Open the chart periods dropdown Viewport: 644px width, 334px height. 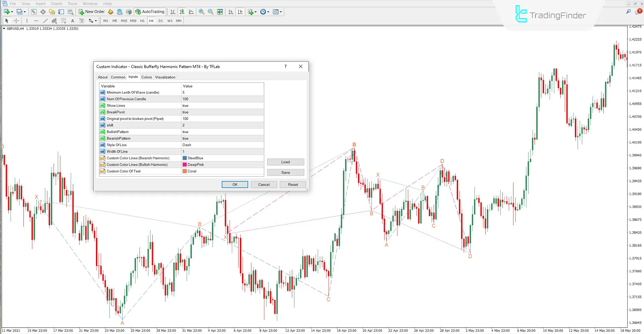point(268,12)
